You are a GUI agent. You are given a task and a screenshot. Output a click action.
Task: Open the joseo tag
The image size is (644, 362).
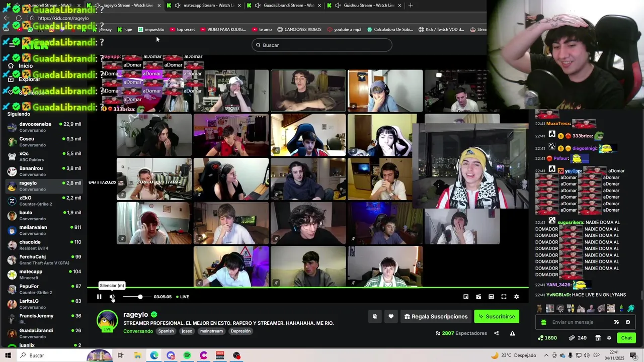click(x=187, y=331)
